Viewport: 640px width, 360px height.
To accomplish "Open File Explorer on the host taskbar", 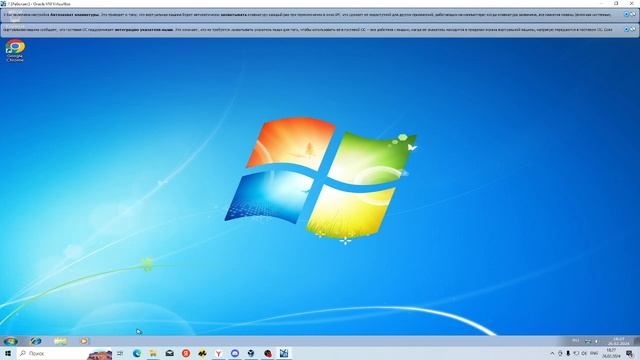I will point(153,353).
